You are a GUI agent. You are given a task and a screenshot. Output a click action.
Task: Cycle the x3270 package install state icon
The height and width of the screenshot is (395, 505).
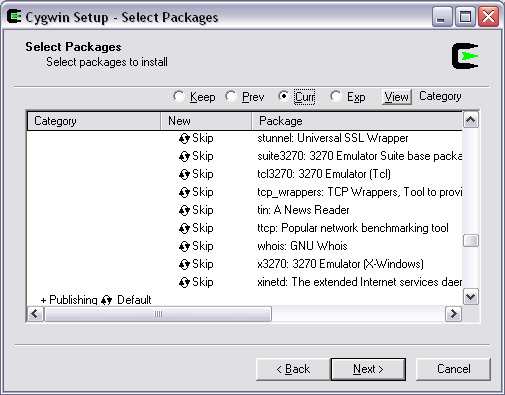184,264
